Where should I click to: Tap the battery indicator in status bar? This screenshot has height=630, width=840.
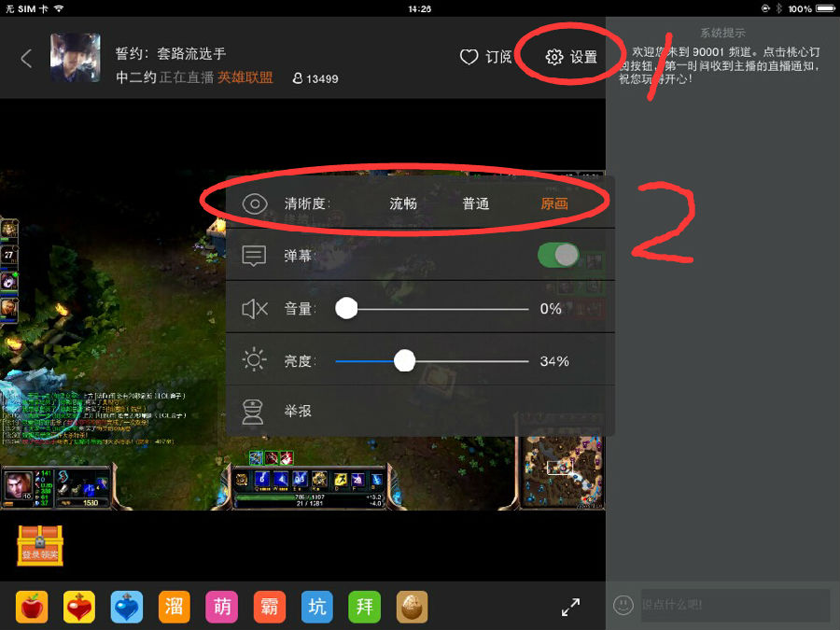click(826, 8)
